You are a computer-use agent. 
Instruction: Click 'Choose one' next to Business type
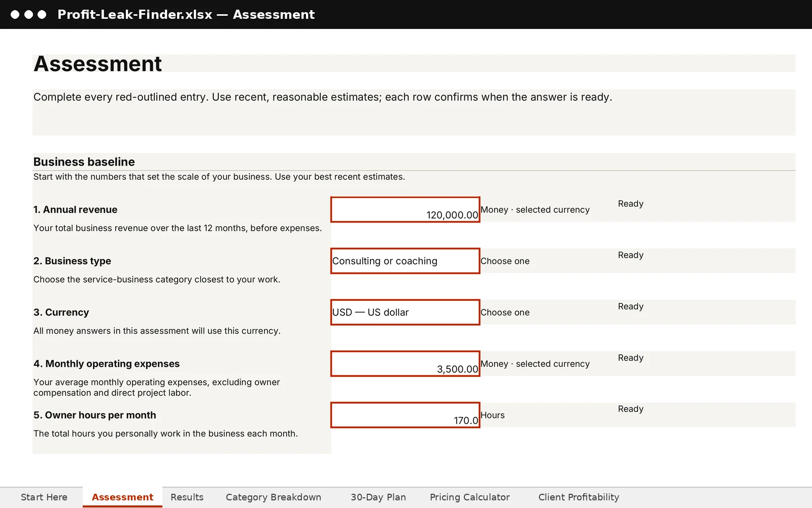pyautogui.click(x=505, y=261)
